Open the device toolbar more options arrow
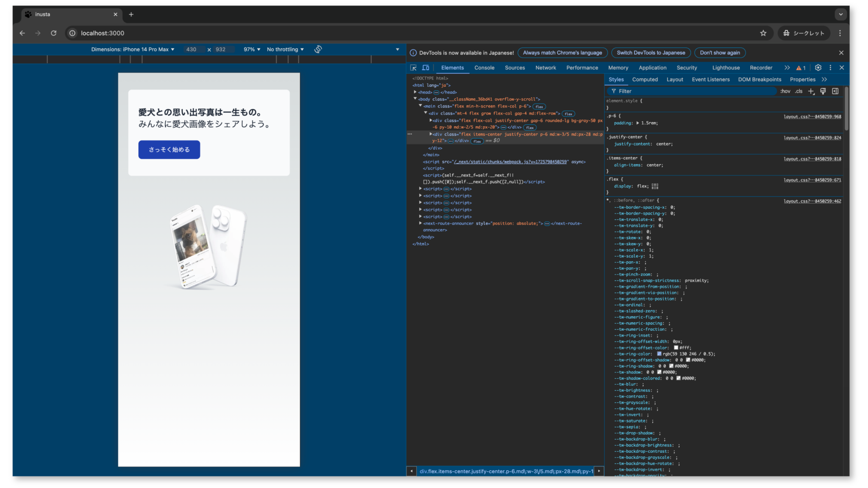 coord(398,50)
